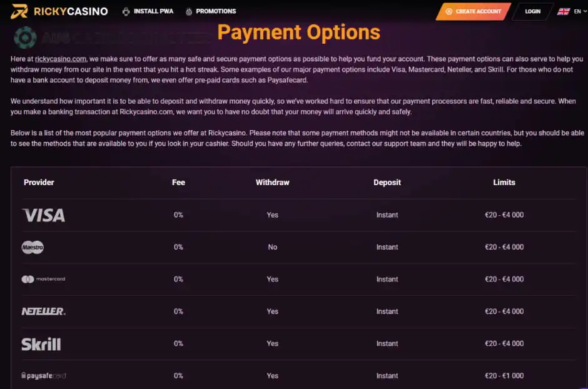Open the EN language dropdown

(578, 11)
